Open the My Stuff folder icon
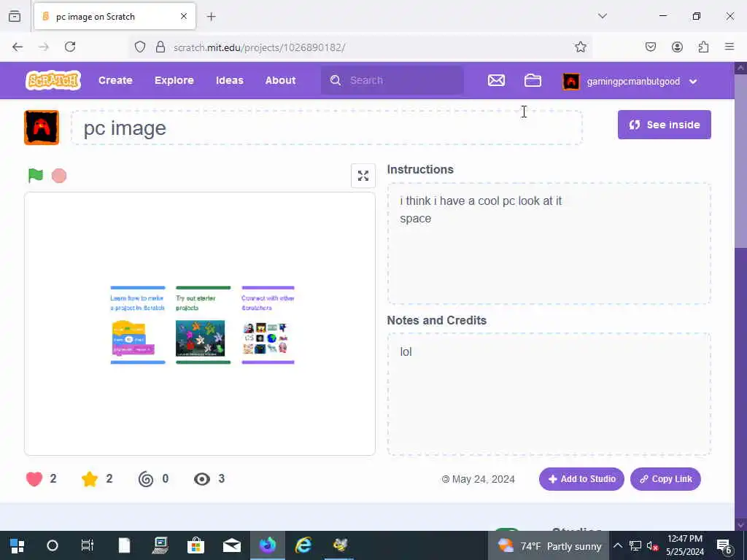 coord(533,80)
